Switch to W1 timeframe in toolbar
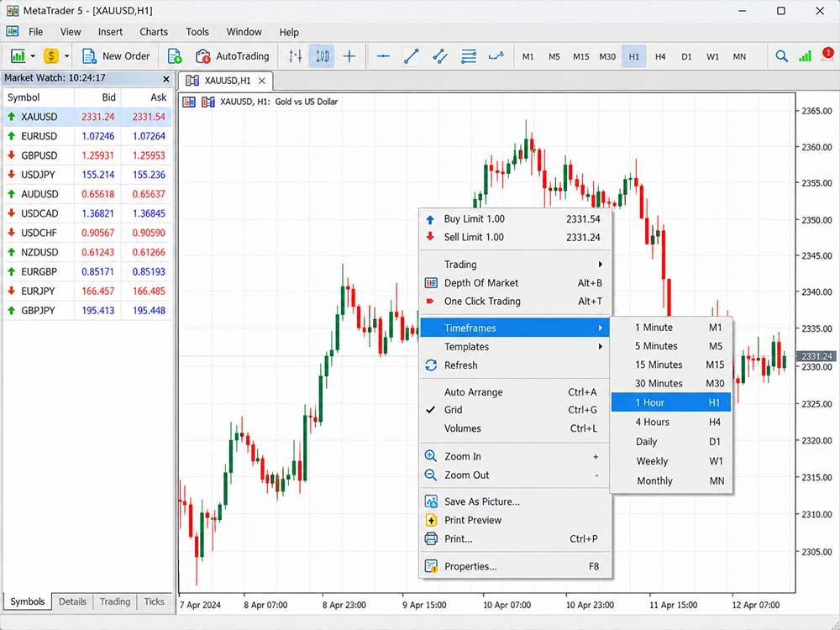 [712, 56]
